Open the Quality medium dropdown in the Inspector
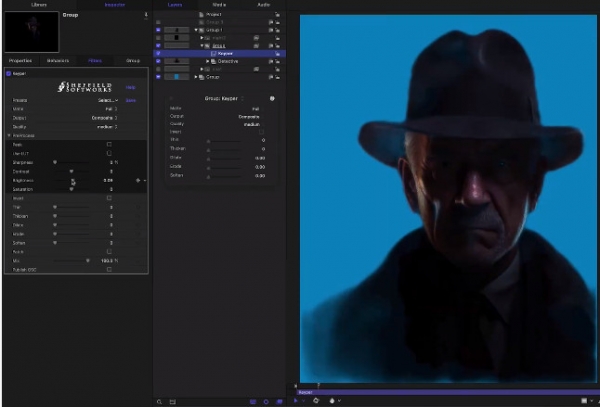The image size is (600, 407). [x=107, y=127]
